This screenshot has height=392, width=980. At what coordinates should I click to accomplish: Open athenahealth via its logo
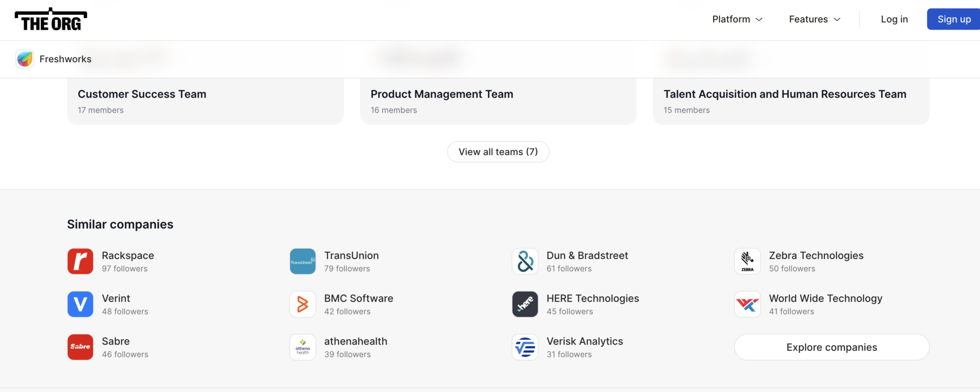click(302, 347)
